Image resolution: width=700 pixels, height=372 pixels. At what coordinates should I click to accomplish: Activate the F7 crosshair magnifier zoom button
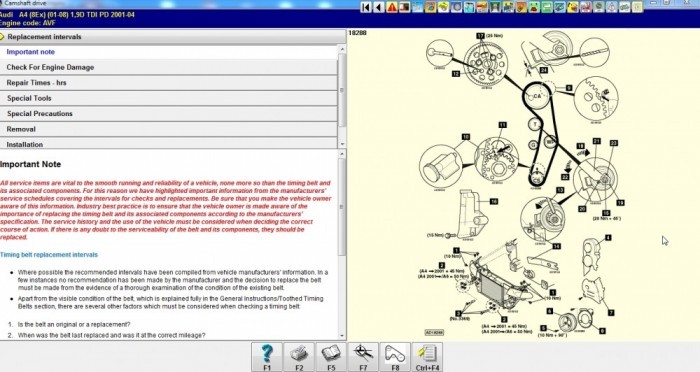tap(363, 357)
